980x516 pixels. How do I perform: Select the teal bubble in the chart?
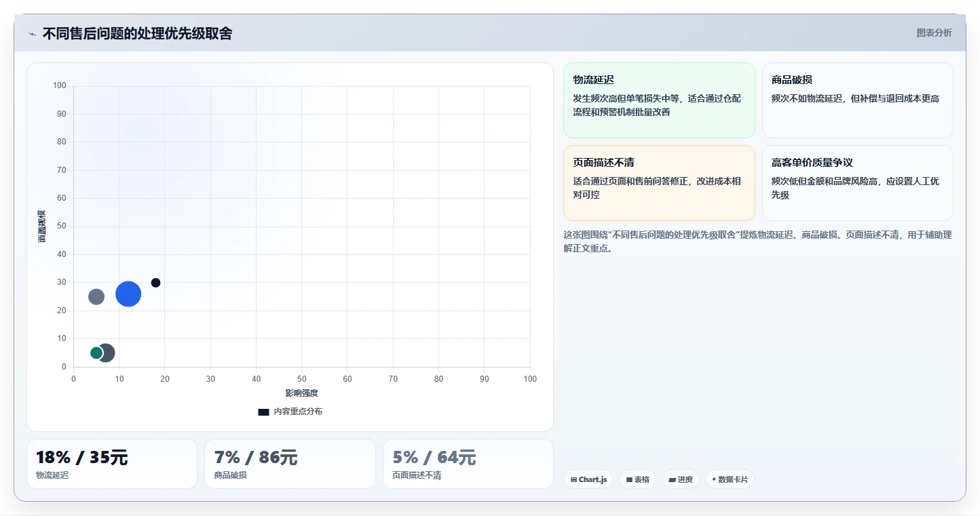[96, 353]
